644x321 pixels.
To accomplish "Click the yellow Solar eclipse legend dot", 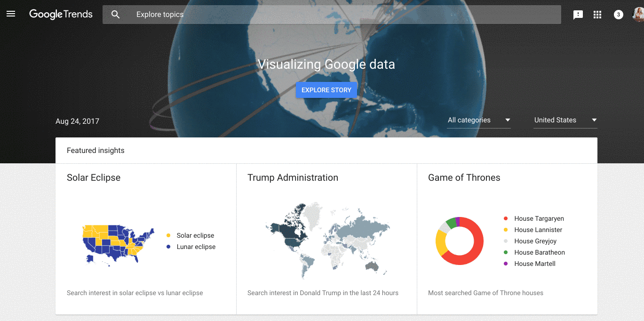I will [168, 235].
